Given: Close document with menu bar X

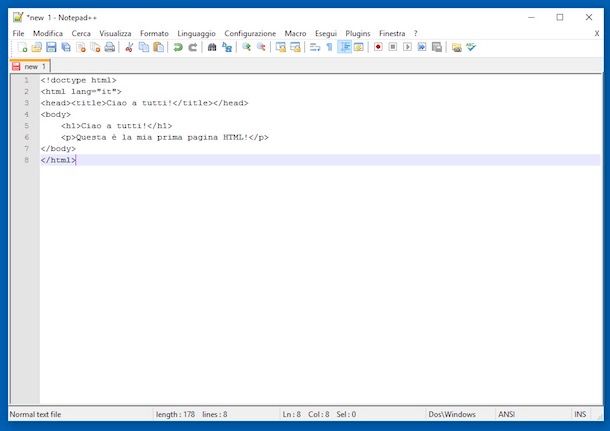Looking at the screenshot, I should 597,33.
